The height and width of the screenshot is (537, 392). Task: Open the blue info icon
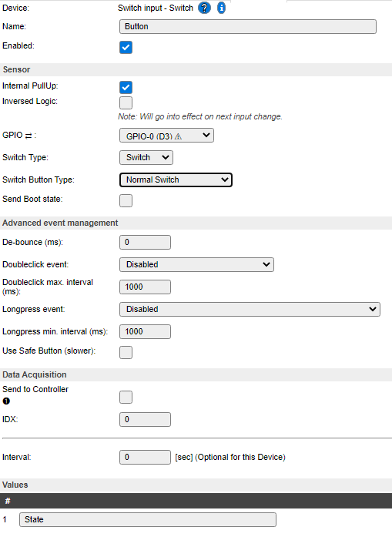point(222,8)
